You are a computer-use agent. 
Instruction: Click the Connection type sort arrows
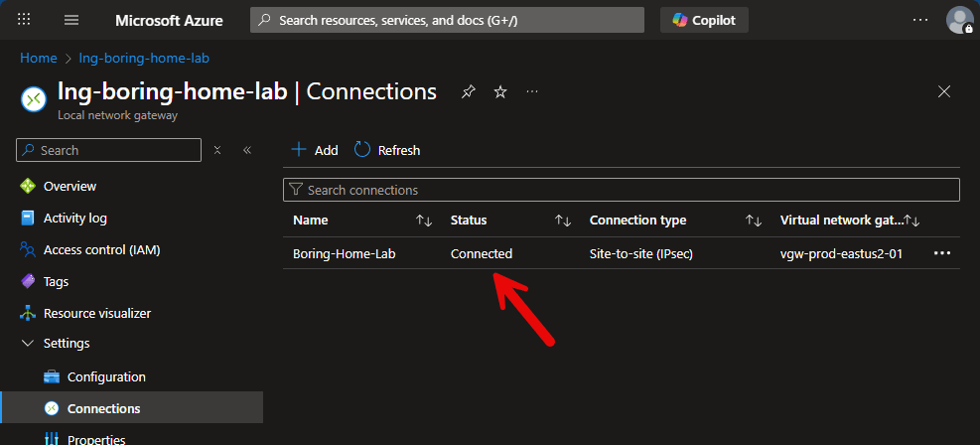pyautogui.click(x=754, y=221)
